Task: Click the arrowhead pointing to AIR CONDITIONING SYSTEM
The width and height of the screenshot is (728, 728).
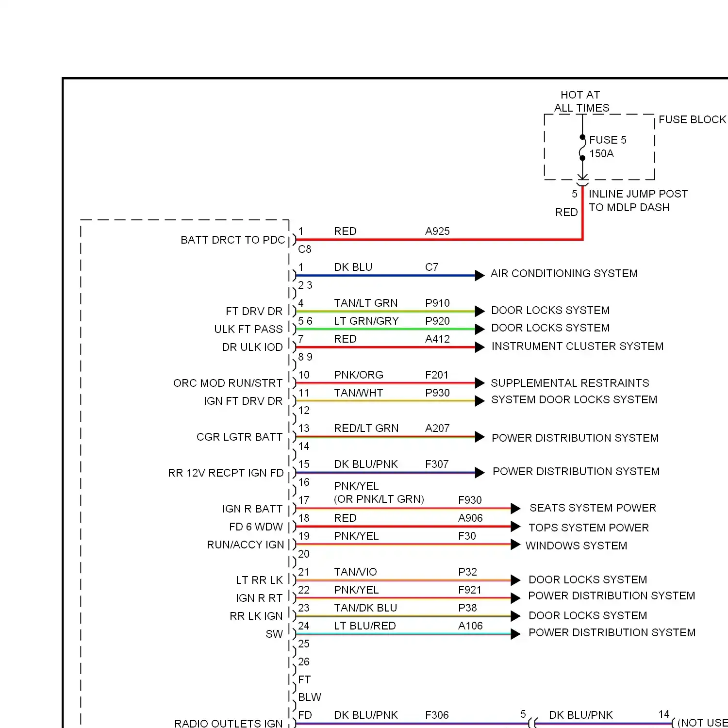Action: point(480,275)
